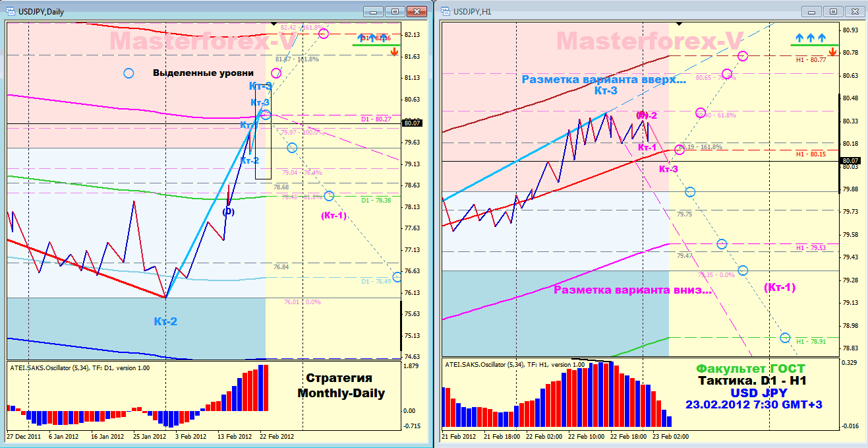
Task: Select the "80.40 - 61.8%" Fibonacci label
Action: (716, 116)
